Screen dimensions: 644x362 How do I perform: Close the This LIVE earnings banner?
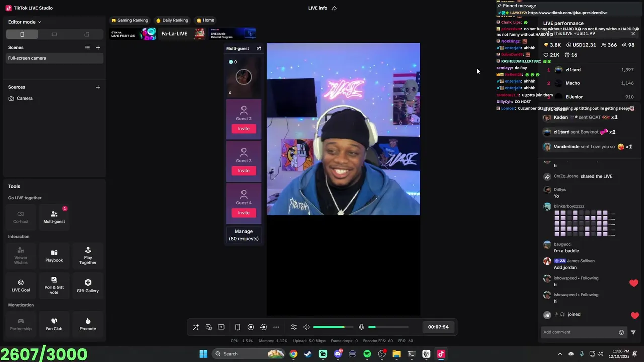(633, 33)
